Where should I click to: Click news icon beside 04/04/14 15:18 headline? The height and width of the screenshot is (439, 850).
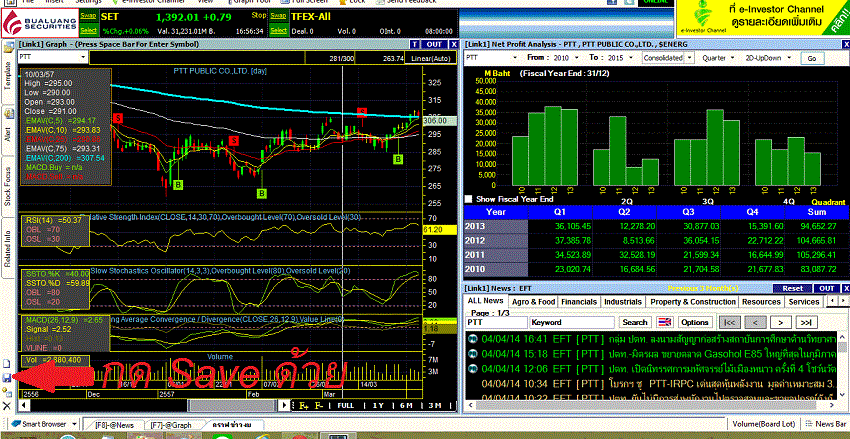(x=473, y=354)
